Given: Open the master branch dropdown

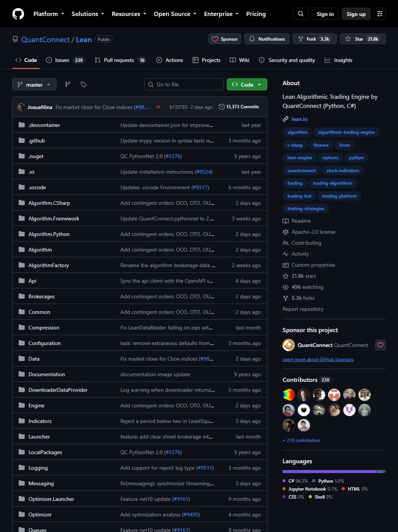Looking at the screenshot, I should 34,84.
